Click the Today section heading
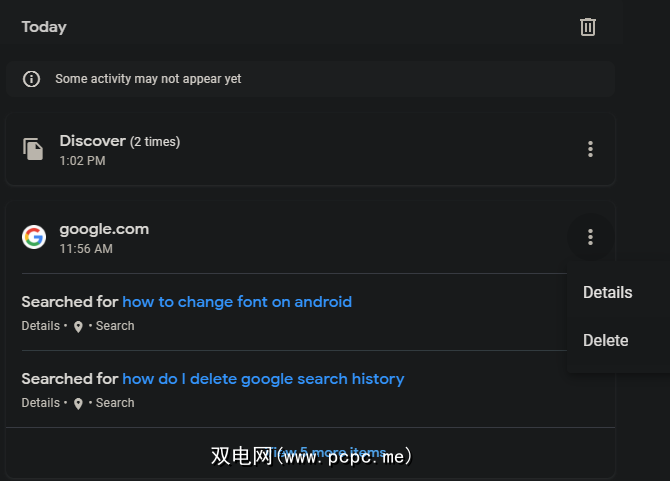670x481 pixels. tap(44, 27)
